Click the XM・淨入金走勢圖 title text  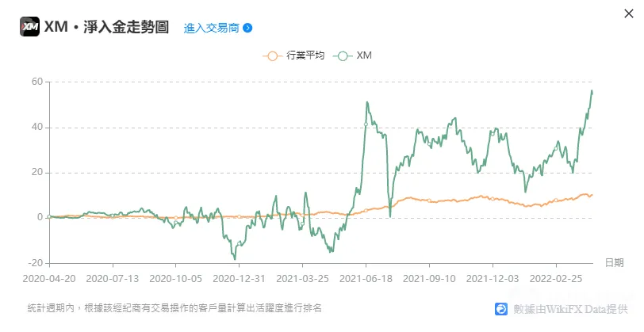tap(106, 27)
